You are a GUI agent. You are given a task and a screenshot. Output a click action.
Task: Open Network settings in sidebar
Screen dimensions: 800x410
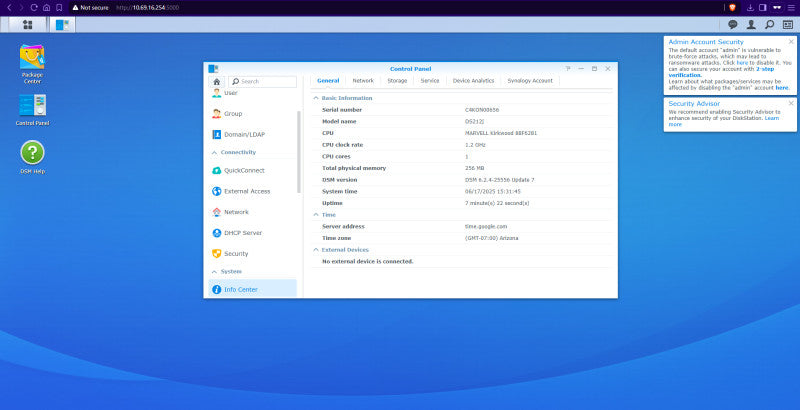click(252, 212)
